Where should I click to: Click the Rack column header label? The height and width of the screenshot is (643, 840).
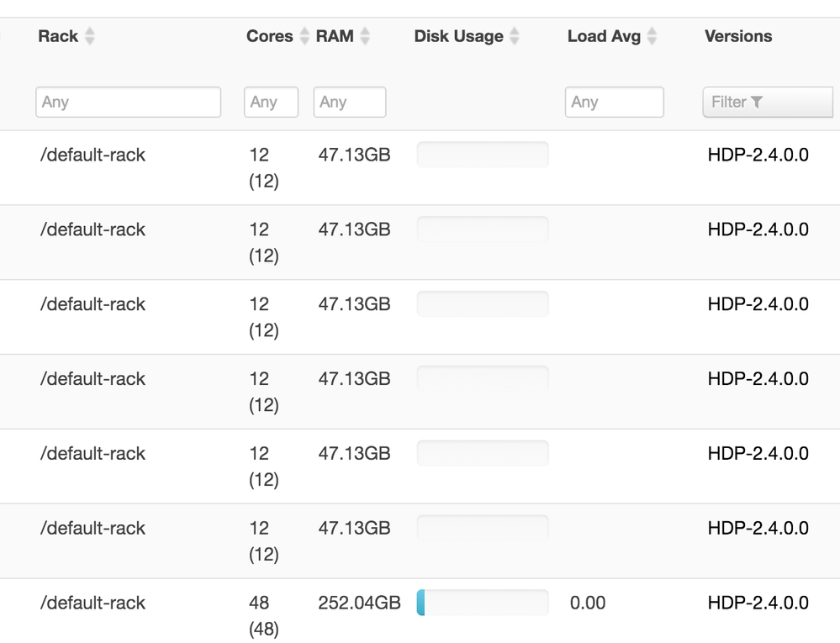58,36
